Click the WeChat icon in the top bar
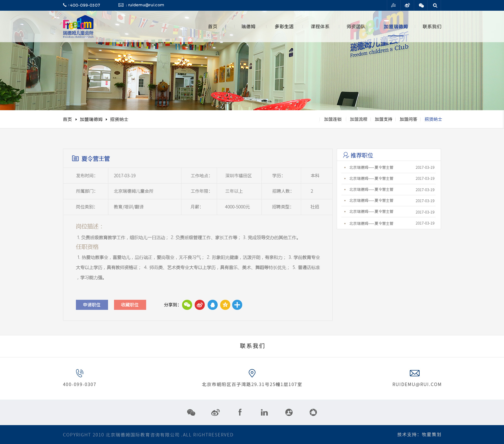 coord(421,5)
